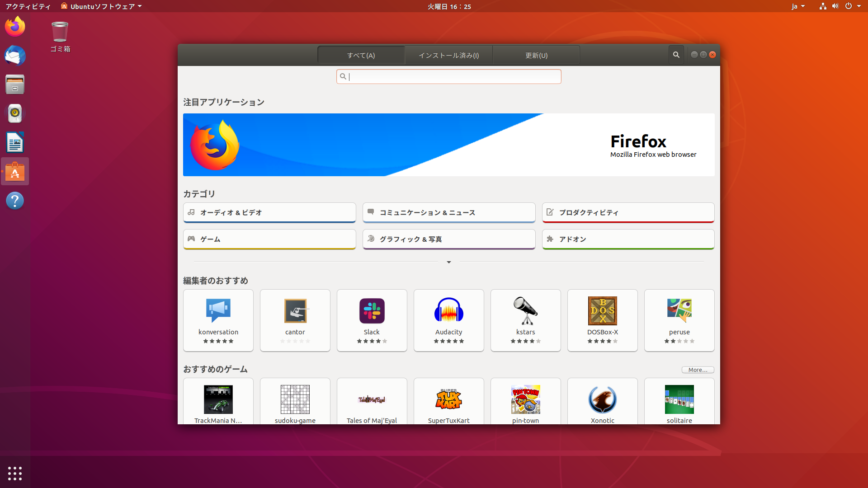Click the search magnifier in the header bar
The width and height of the screenshot is (868, 488).
(x=676, y=55)
